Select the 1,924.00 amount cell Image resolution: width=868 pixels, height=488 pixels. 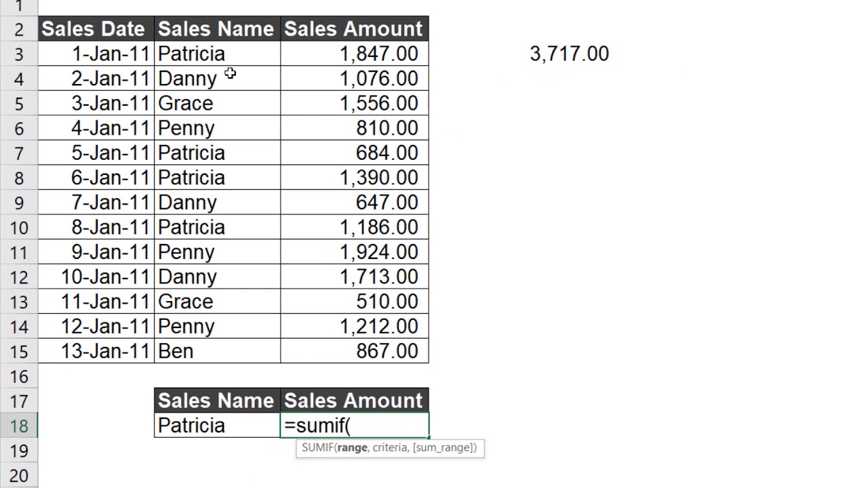(x=355, y=252)
